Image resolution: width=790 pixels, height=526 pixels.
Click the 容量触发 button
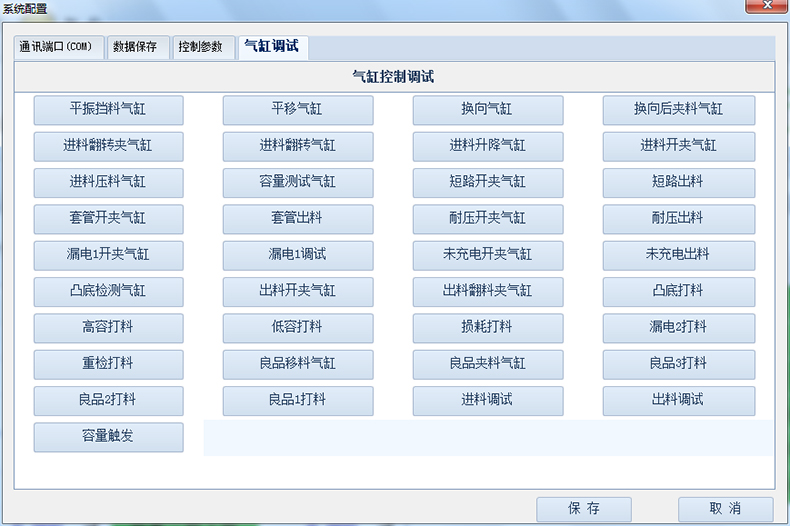pos(108,437)
